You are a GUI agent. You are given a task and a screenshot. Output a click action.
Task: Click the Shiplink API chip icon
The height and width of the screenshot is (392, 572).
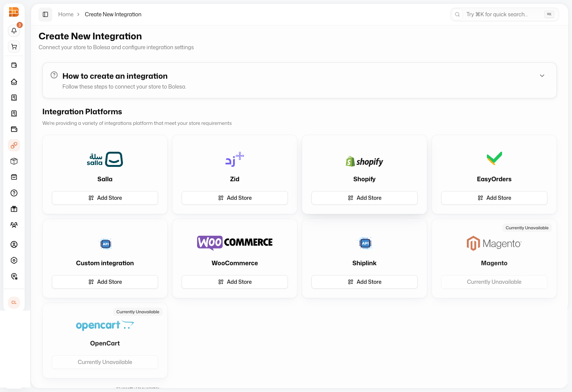[x=365, y=243]
